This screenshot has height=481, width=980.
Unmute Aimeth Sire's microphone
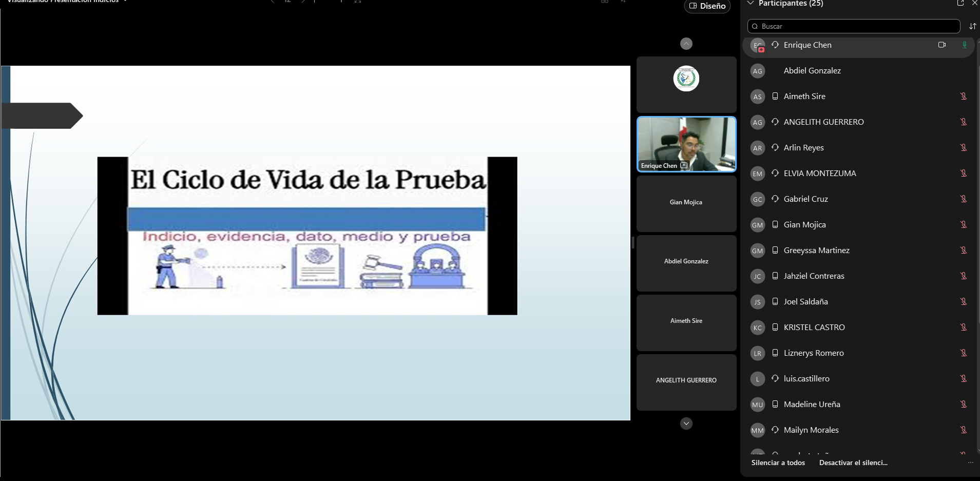[x=964, y=97]
